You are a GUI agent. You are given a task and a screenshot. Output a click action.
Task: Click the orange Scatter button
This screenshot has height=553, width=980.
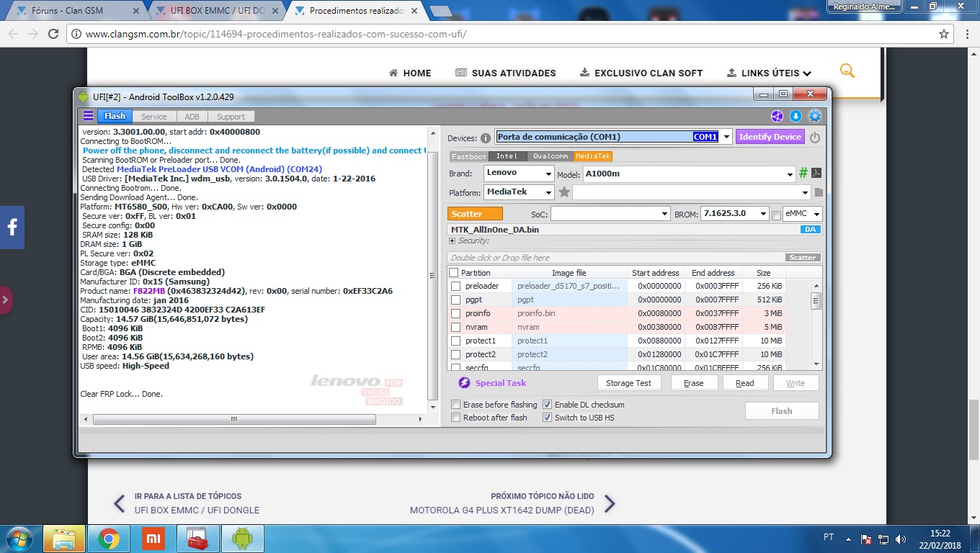point(475,214)
